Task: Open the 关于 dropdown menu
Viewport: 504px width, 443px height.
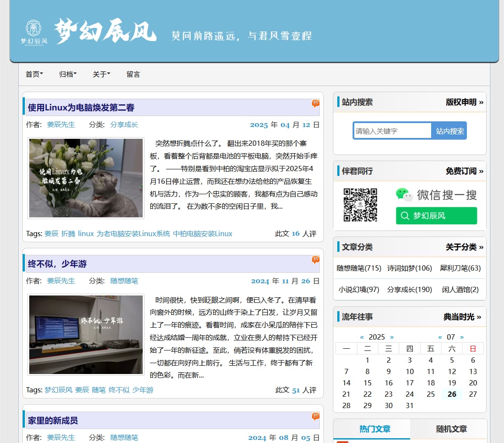Action: click(x=101, y=74)
